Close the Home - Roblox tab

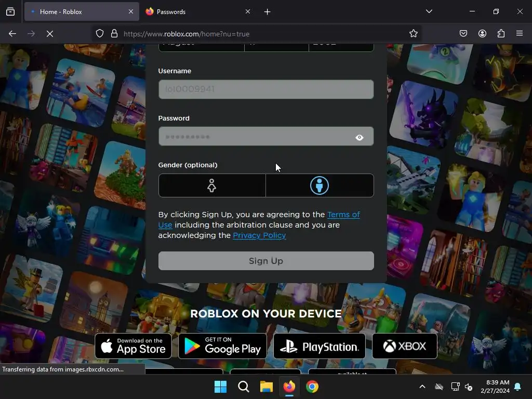pos(131,11)
